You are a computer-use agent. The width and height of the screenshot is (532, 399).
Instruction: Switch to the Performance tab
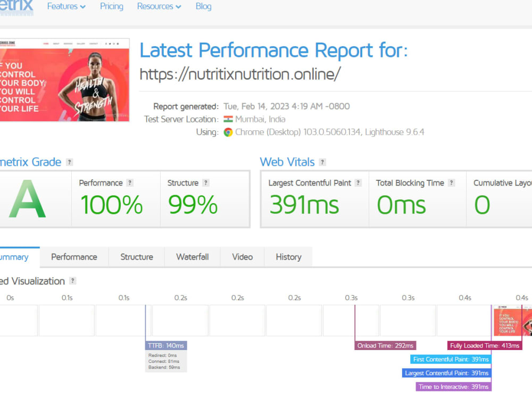(74, 257)
